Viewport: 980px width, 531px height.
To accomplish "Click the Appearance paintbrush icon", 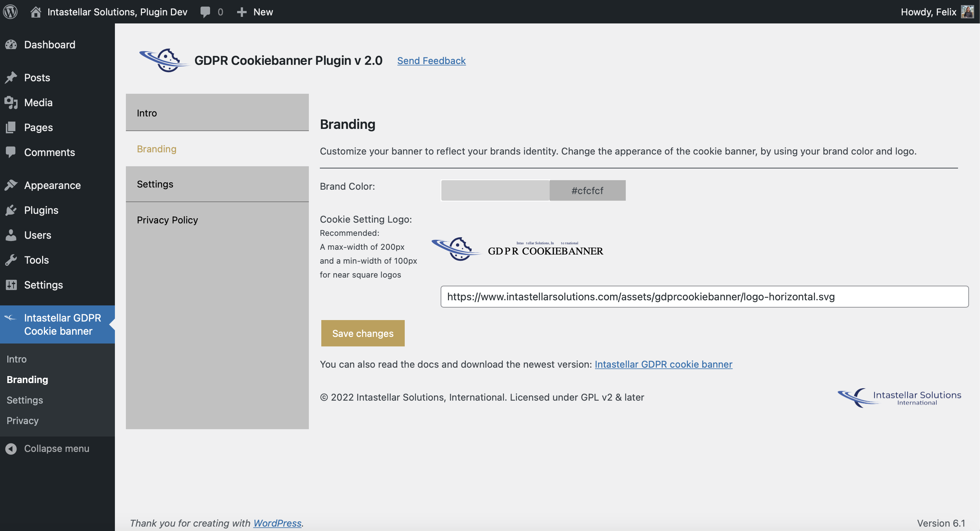I will pyautogui.click(x=11, y=185).
